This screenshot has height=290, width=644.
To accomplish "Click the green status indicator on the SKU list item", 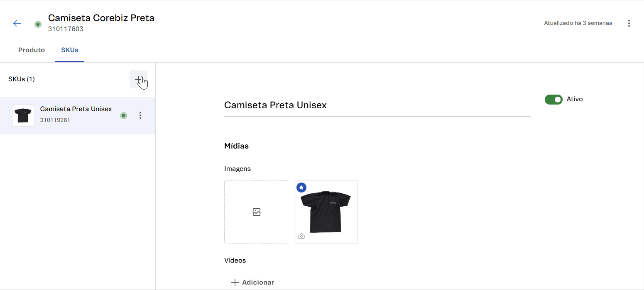I will pos(124,115).
